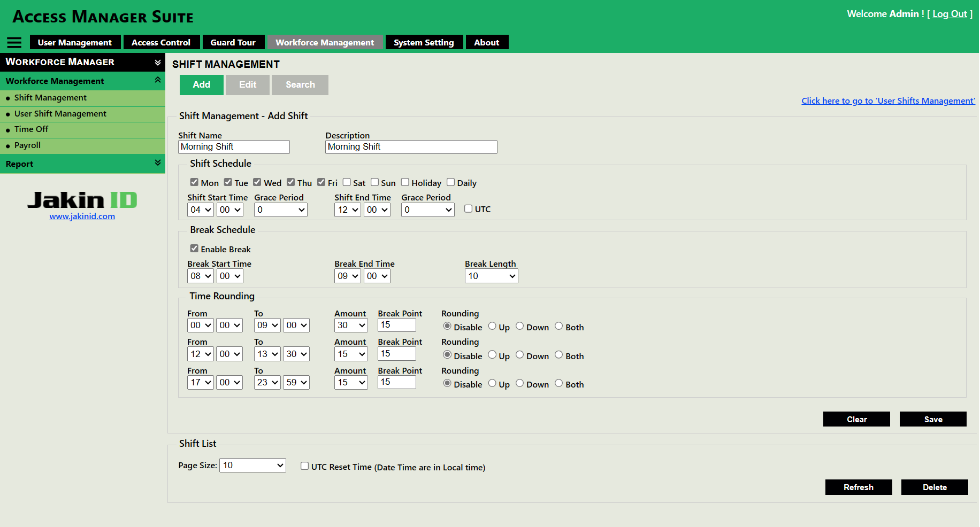Open Shift Start Time hour dropdown
Screen dimensions: 980x527
coord(201,210)
